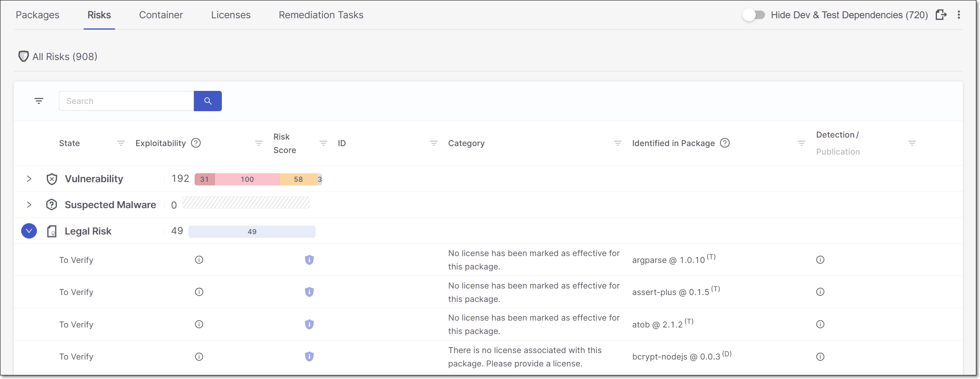980x379 pixels.
Task: Open exploitability info for argparse row
Action: click(x=199, y=260)
